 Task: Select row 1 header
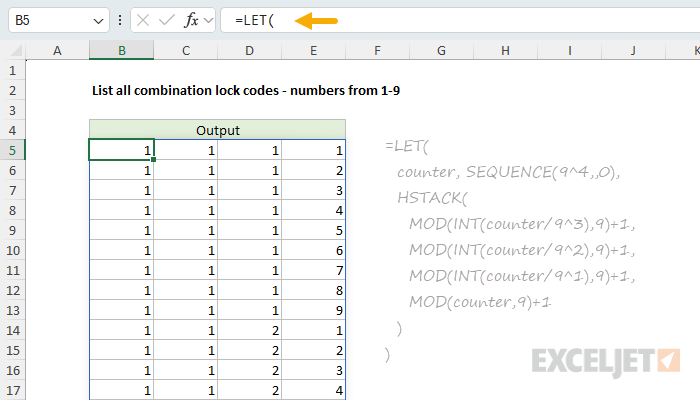(x=12, y=71)
